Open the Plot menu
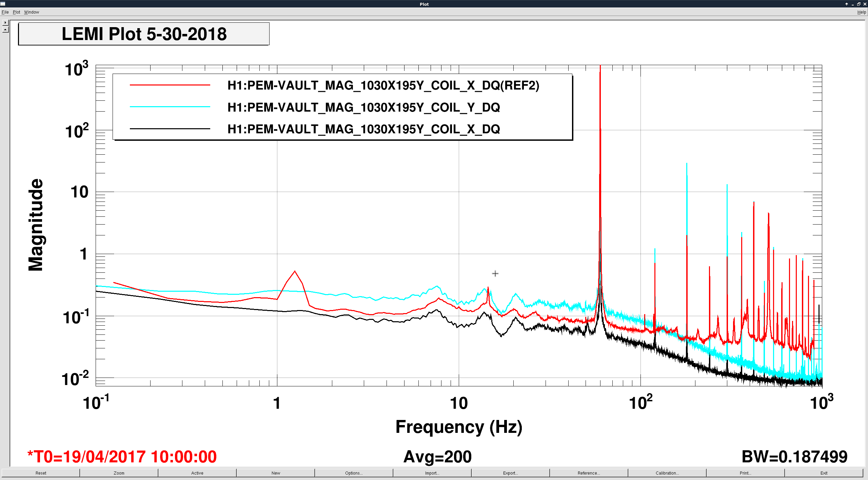This screenshot has height=480, width=868. pyautogui.click(x=16, y=12)
